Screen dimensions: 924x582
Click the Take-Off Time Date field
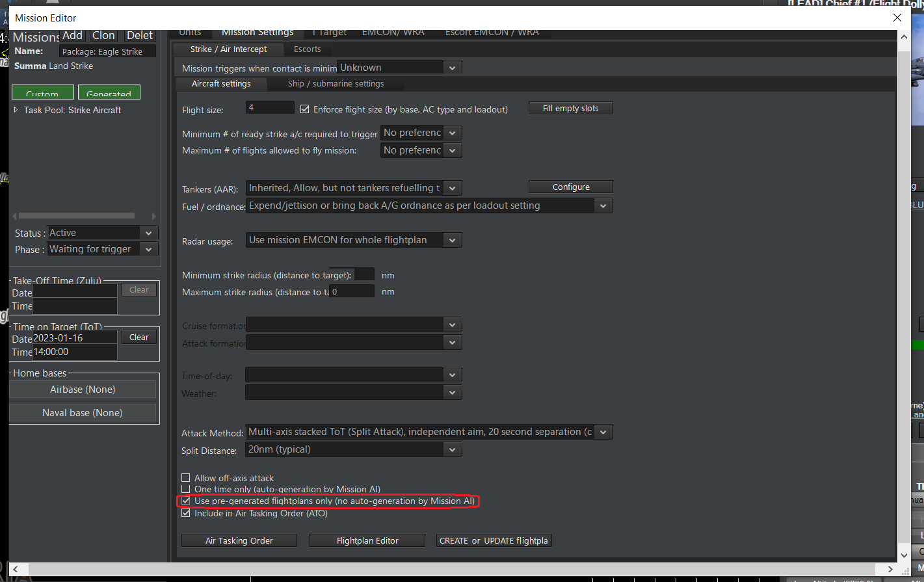(x=75, y=292)
